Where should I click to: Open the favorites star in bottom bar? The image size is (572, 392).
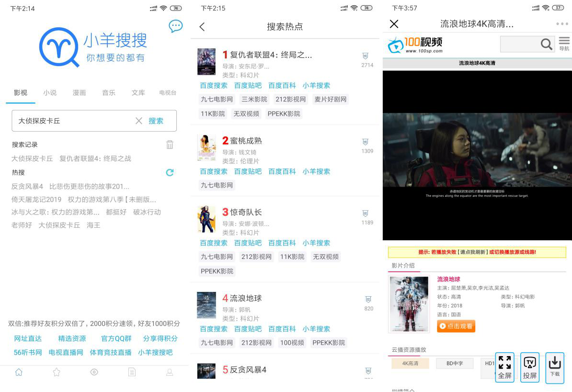point(57,372)
